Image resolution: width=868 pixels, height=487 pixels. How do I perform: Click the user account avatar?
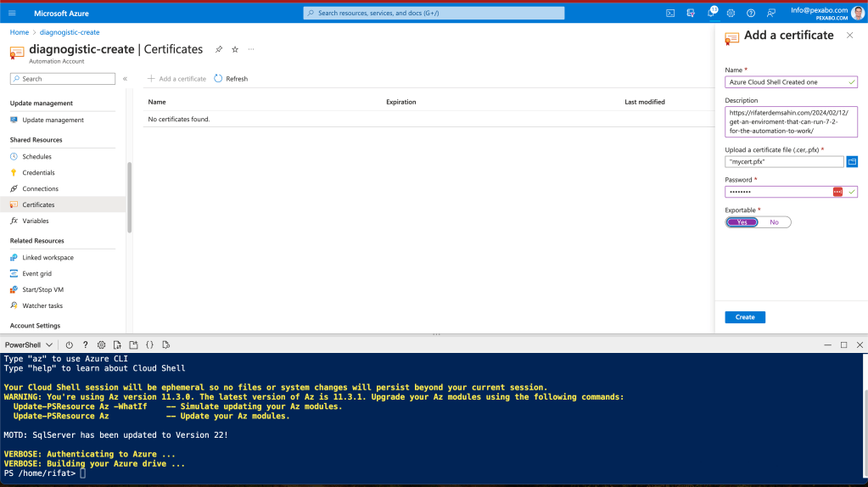click(x=858, y=13)
